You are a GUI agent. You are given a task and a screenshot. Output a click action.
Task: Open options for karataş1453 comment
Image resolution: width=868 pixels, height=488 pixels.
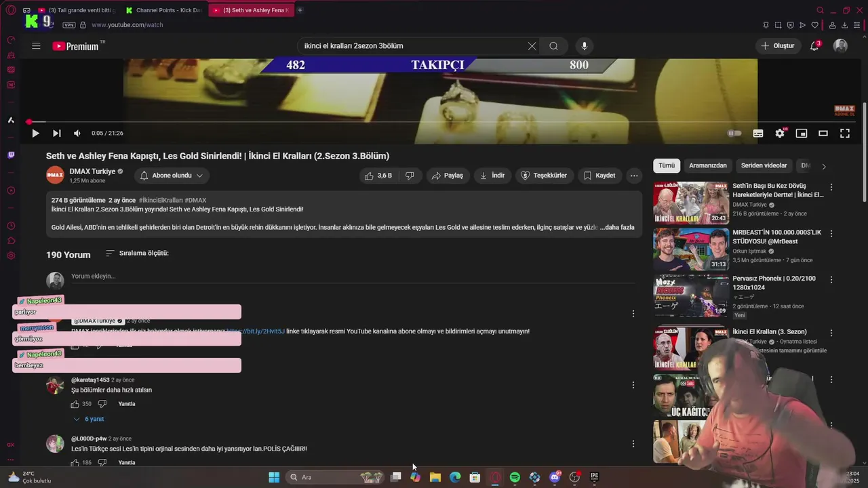pyautogui.click(x=633, y=385)
